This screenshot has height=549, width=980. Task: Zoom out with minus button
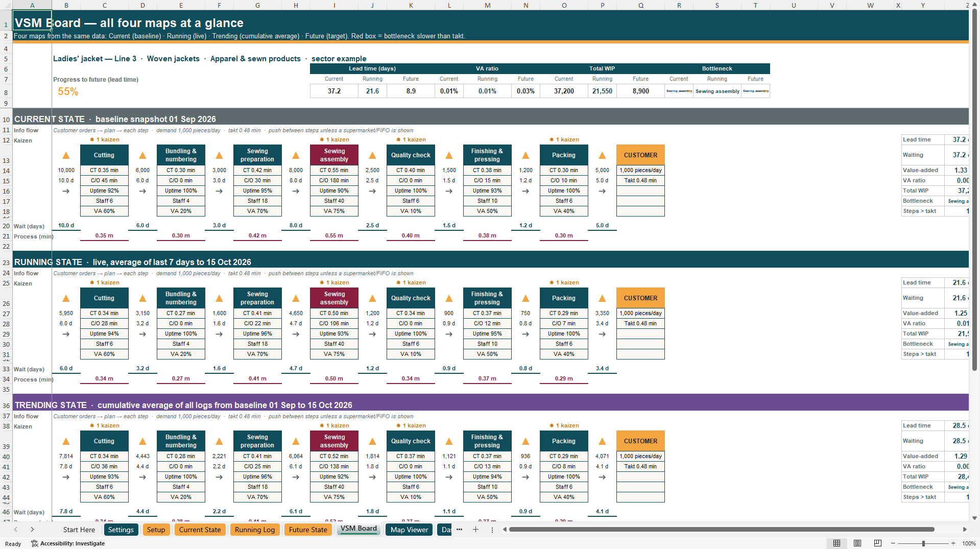click(893, 543)
